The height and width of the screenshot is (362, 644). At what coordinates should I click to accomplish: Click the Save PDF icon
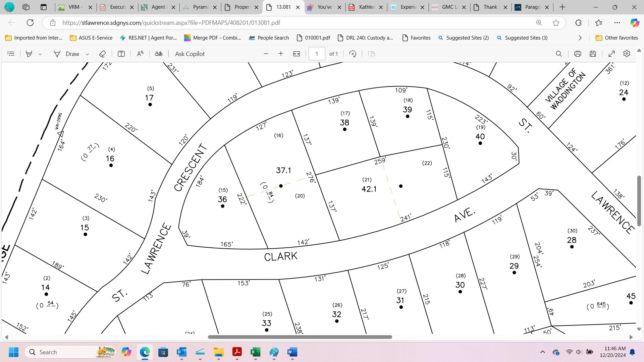(x=593, y=54)
